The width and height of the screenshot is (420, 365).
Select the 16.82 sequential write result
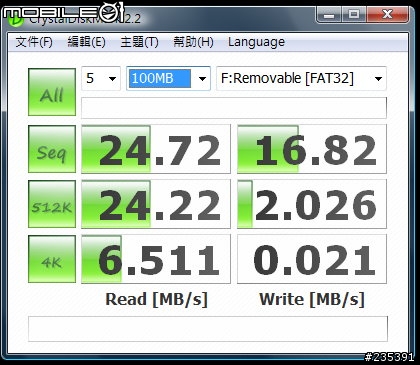click(312, 149)
